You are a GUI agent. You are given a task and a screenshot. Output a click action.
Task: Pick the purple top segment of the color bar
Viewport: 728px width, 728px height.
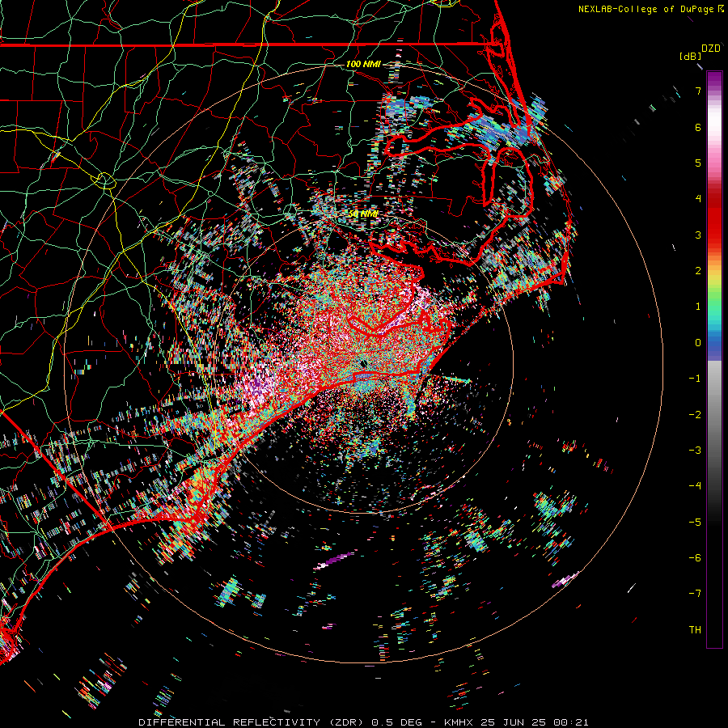point(714,79)
